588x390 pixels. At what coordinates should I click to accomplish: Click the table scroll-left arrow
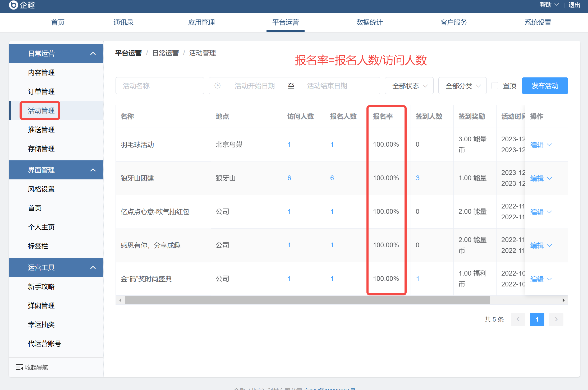coord(121,300)
